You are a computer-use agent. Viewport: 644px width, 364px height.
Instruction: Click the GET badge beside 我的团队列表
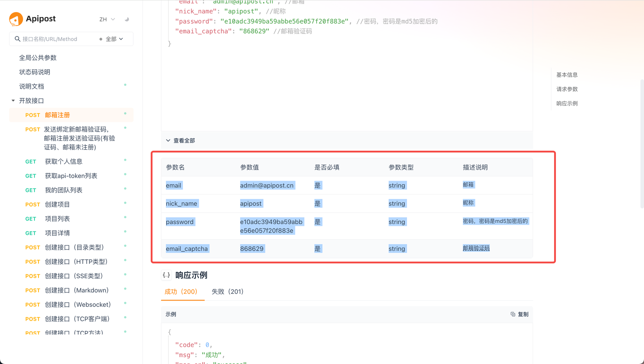[x=30, y=190]
